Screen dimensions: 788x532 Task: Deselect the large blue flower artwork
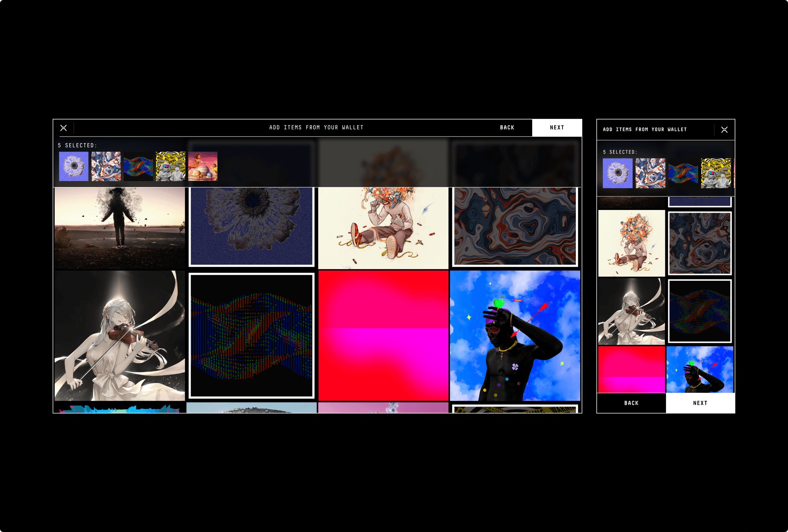pyautogui.click(x=252, y=227)
